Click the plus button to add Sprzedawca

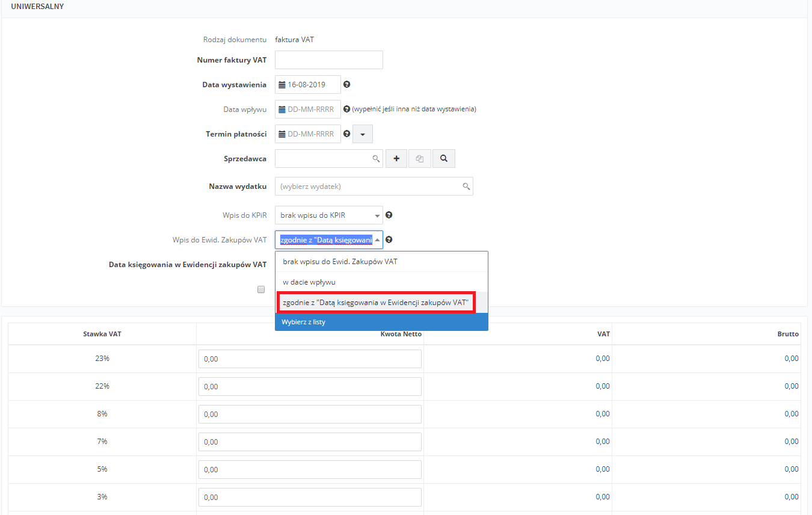tap(396, 159)
